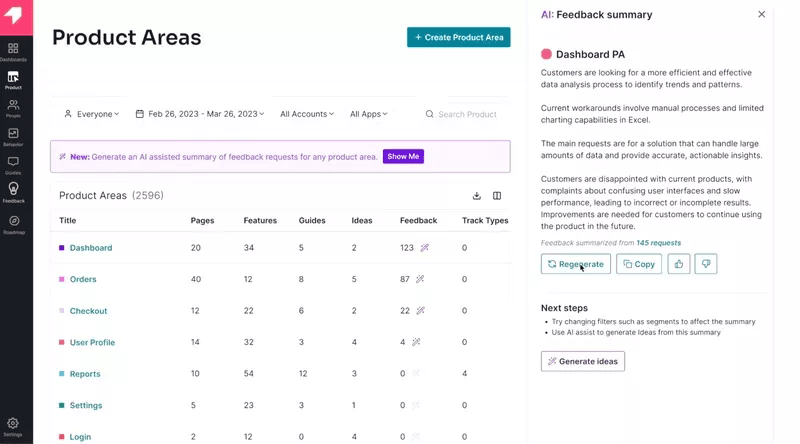The image size is (800, 444).
Task: Sort table by the Feedback column
Action: tap(418, 220)
